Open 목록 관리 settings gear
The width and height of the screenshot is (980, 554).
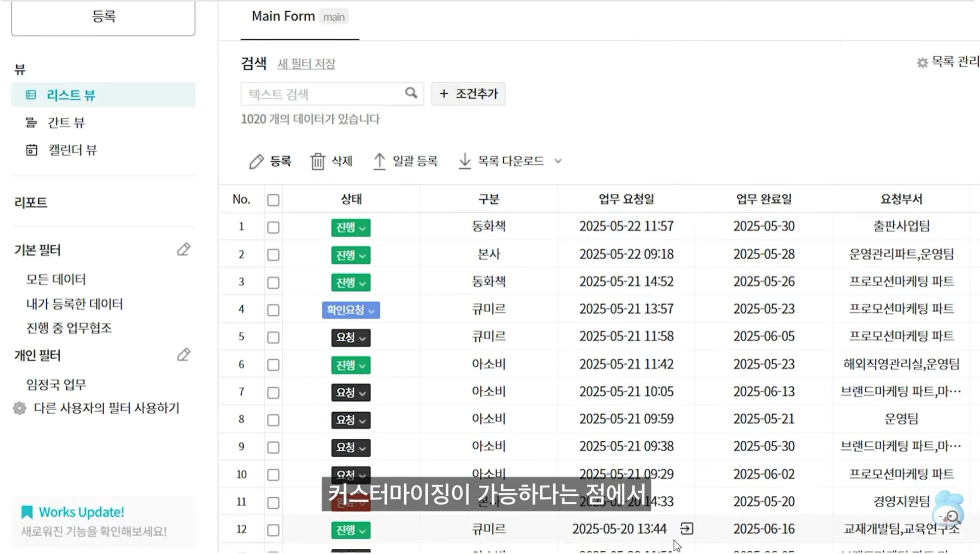[922, 62]
